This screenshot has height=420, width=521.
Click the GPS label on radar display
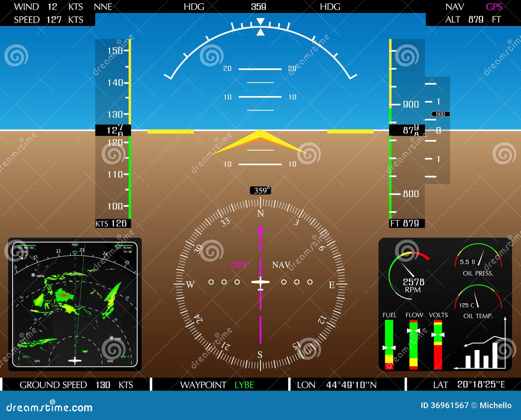(37, 361)
